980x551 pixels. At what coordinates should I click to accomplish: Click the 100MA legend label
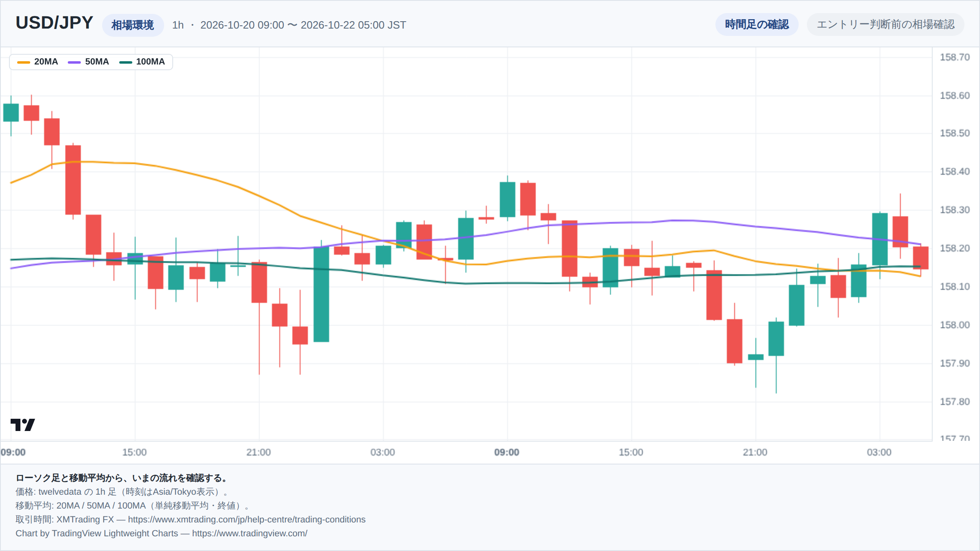[150, 62]
